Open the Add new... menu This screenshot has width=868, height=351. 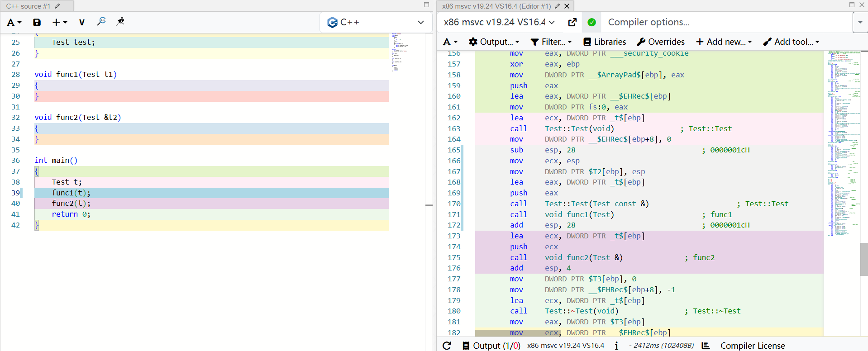(724, 42)
